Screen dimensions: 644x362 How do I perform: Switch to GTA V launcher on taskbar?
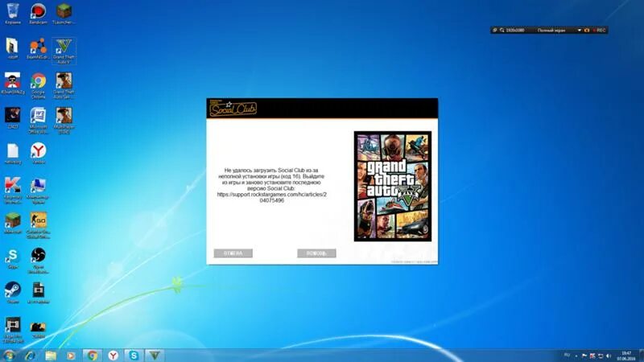155,356
